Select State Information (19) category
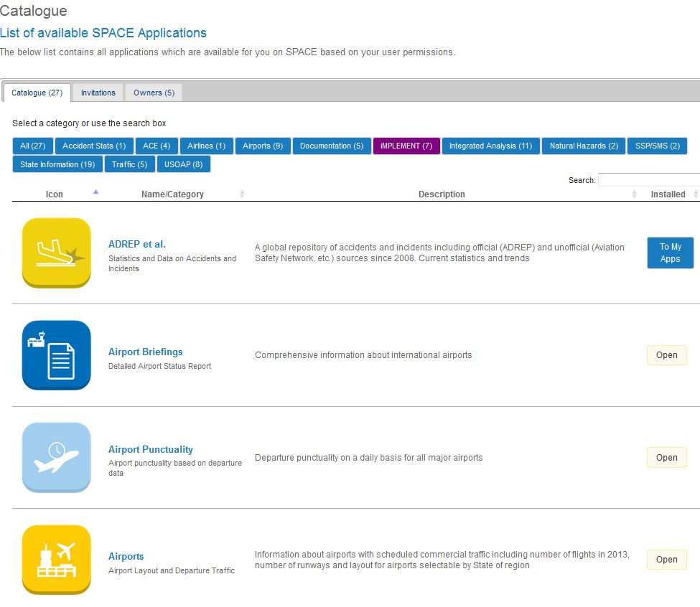 (x=57, y=164)
